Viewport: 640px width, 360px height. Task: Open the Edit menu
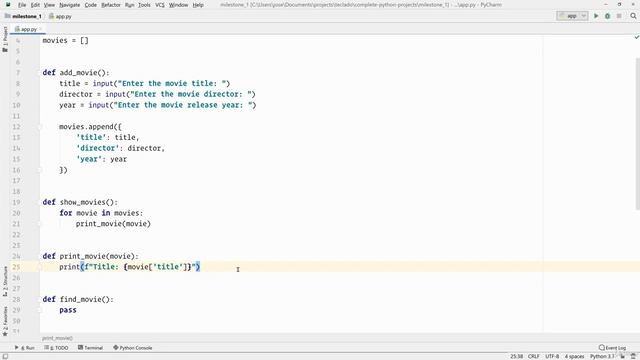[35, 5]
